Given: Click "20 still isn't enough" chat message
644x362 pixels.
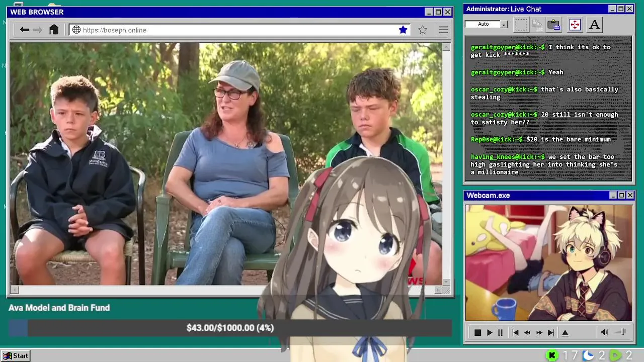Looking at the screenshot, I should (x=544, y=118).
